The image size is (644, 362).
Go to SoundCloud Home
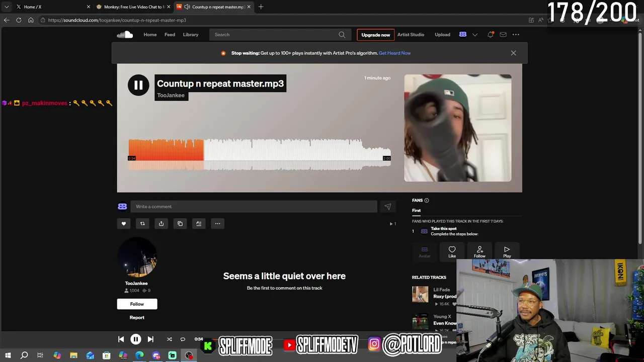(150, 35)
